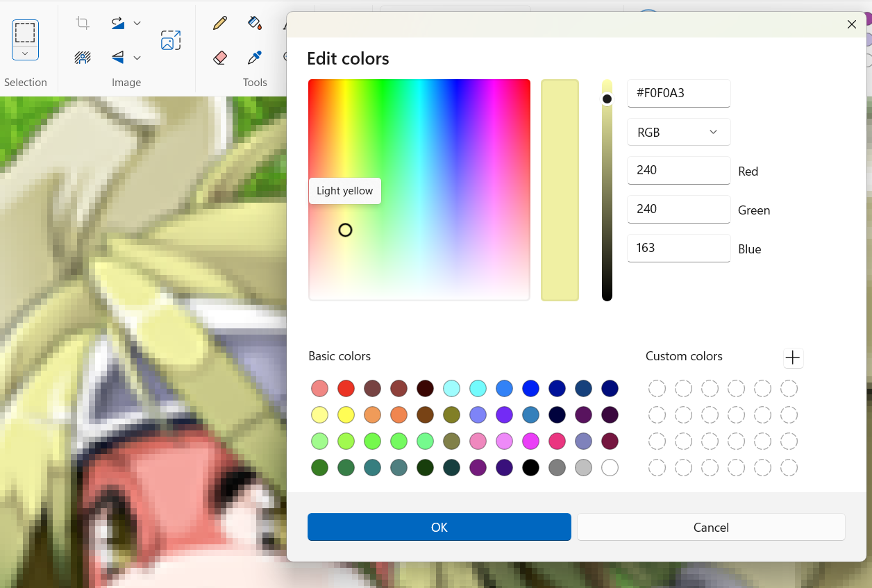Pick the white basic color swatch
Viewport: 872px width, 588px height.
tap(610, 468)
